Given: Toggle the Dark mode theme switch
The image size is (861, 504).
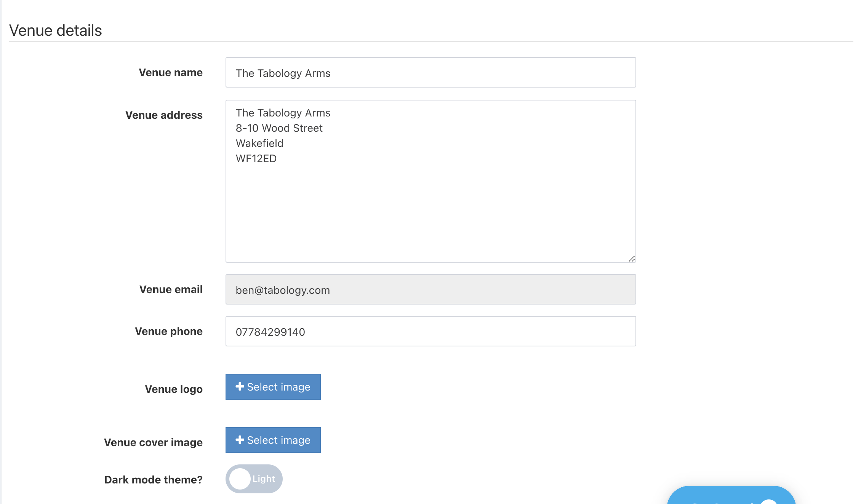Looking at the screenshot, I should point(254,479).
